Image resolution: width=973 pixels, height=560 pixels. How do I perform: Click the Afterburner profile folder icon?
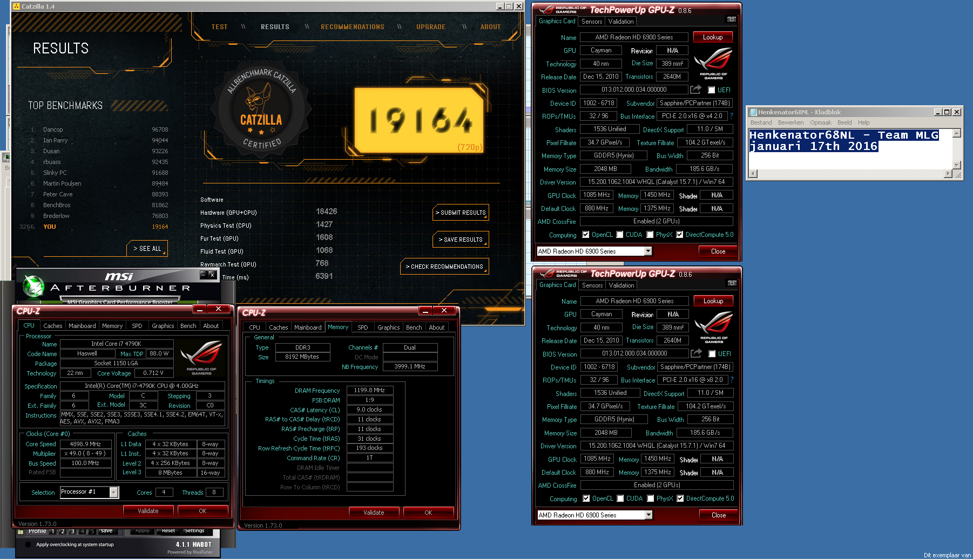21,531
